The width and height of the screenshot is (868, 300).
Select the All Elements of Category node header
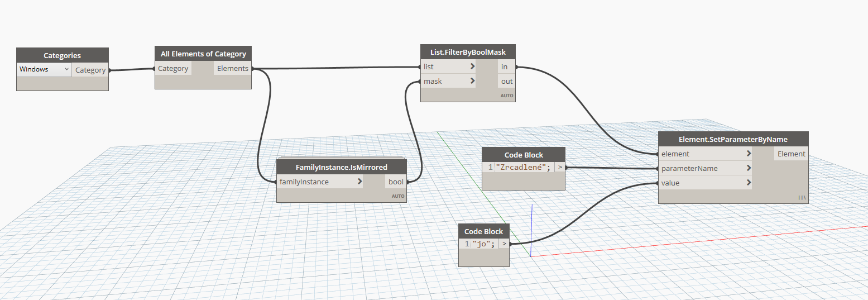pos(203,54)
